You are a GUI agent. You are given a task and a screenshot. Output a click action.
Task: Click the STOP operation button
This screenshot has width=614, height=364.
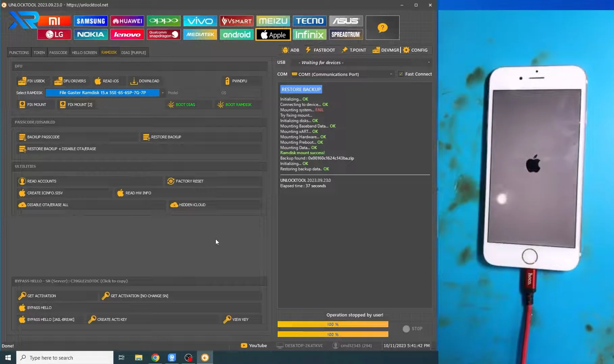pyautogui.click(x=413, y=329)
